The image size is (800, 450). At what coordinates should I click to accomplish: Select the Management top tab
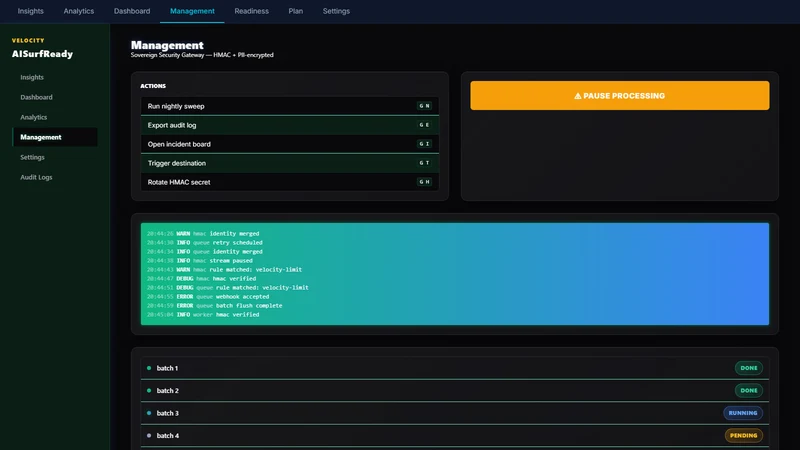pos(192,11)
